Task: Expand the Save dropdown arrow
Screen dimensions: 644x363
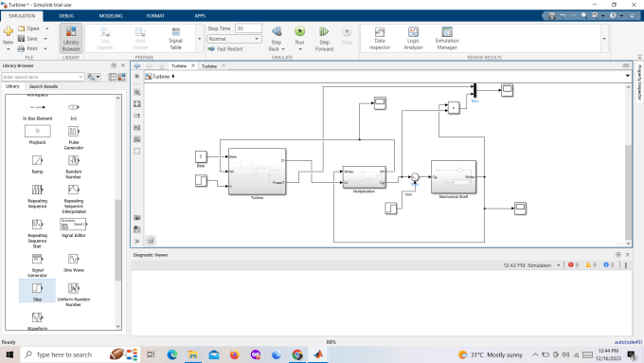Action: 45,39
